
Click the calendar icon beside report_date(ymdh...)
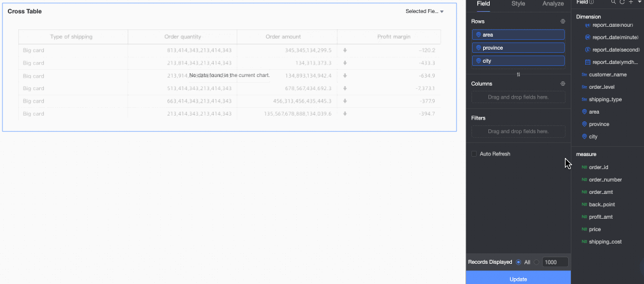(588, 63)
